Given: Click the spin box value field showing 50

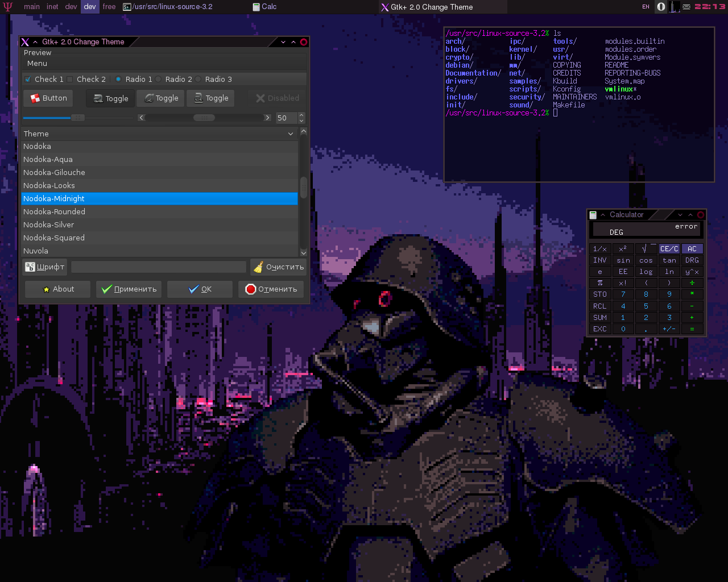Looking at the screenshot, I should 286,118.
